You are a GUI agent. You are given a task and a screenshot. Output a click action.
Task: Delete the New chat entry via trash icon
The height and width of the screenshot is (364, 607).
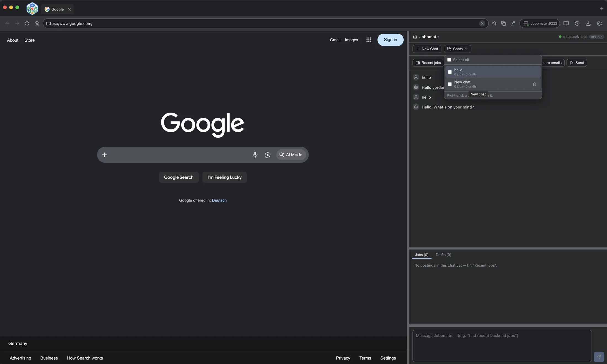click(534, 84)
